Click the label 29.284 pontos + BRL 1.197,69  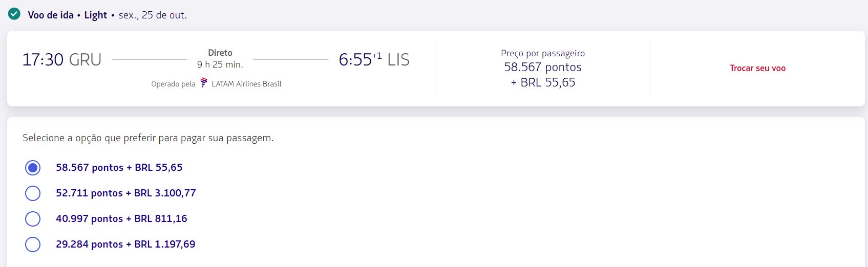click(125, 244)
